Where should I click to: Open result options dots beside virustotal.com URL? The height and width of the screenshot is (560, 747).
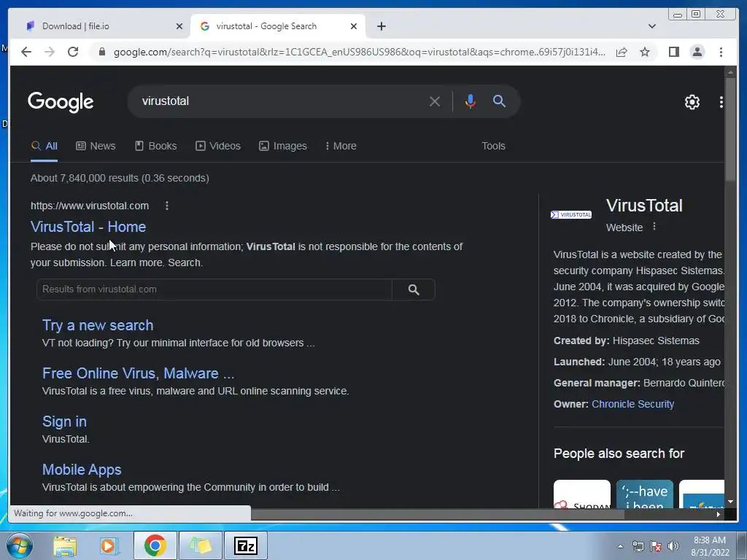(167, 206)
